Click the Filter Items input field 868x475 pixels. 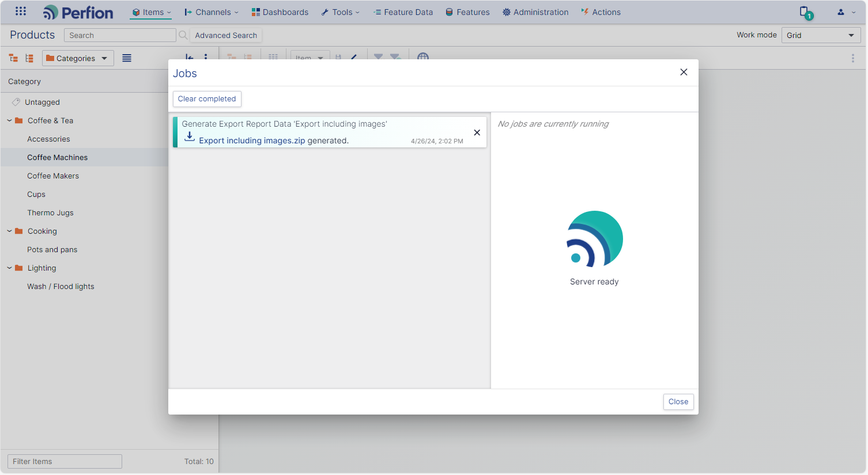(x=65, y=461)
